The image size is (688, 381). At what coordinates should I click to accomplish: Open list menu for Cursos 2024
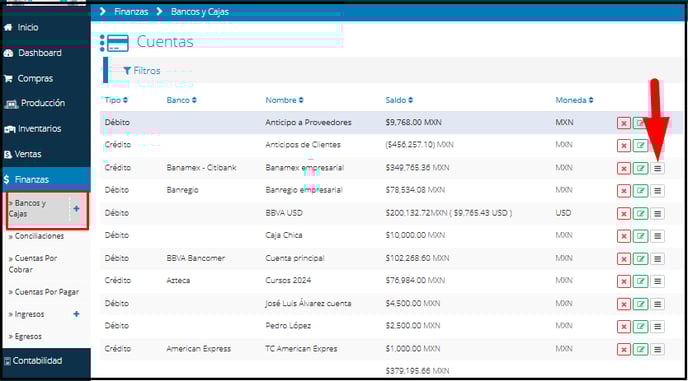click(657, 281)
